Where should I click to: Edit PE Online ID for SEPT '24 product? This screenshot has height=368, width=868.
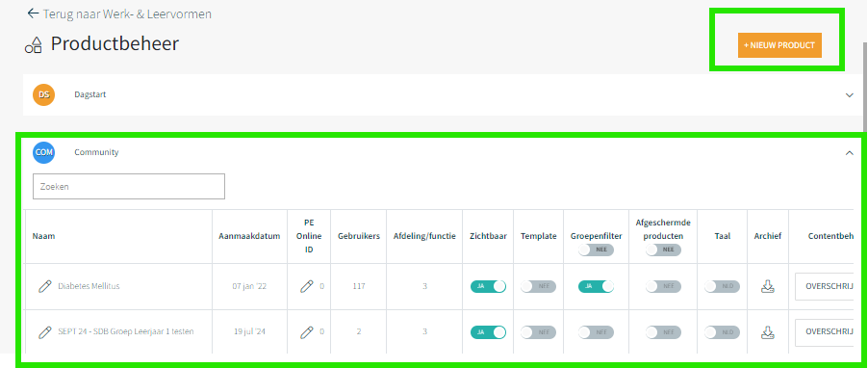click(x=307, y=332)
